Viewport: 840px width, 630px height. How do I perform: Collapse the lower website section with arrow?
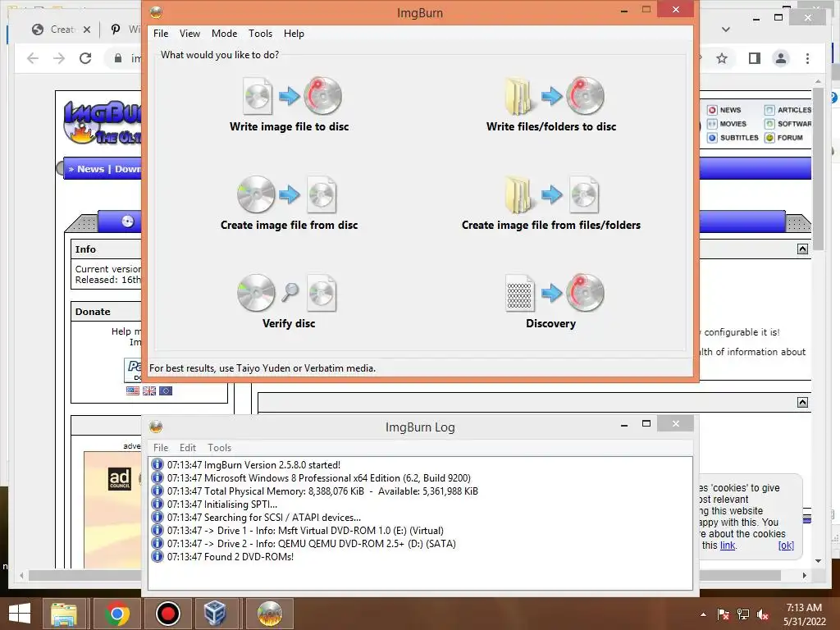pos(802,402)
